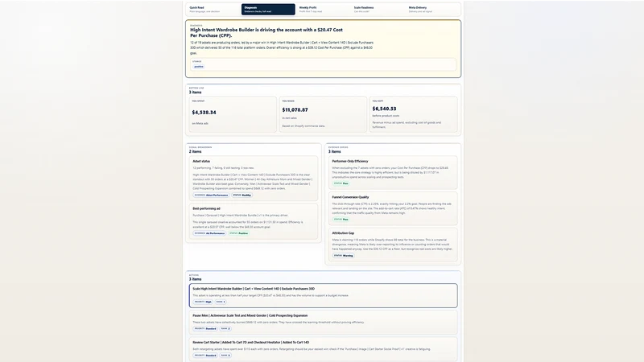This screenshot has height=362, width=644.
Task: Click the Priority High badge
Action: point(203,302)
